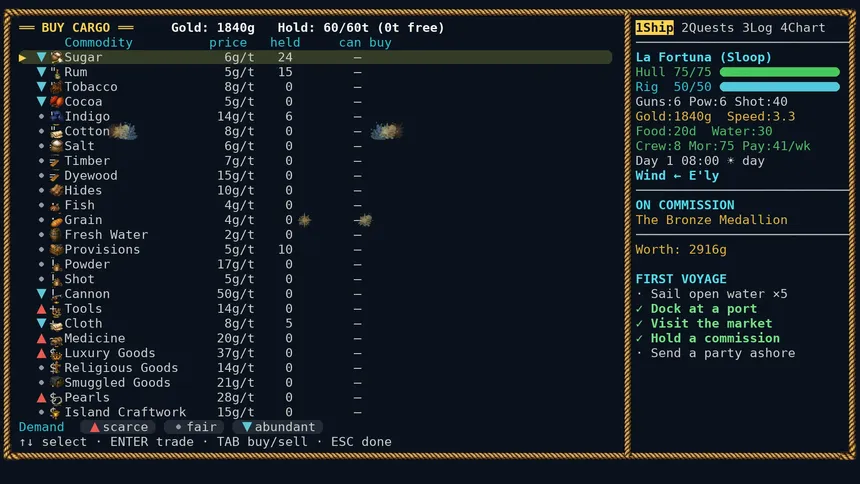Image resolution: width=860 pixels, height=484 pixels.
Task: Click Cannon price 50g/t
Action: 235,294
